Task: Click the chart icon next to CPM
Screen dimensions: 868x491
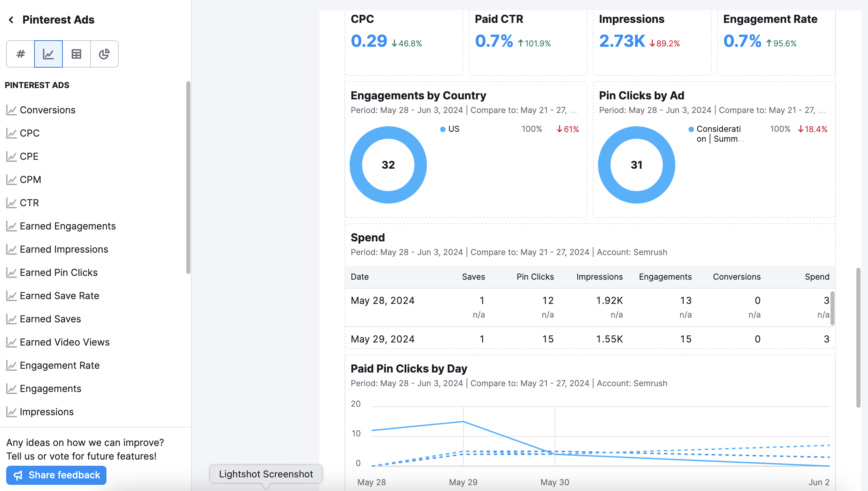Action: pos(12,179)
